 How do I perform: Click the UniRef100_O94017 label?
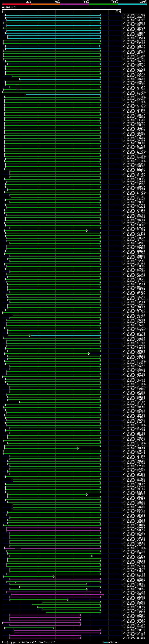[133, 471]
